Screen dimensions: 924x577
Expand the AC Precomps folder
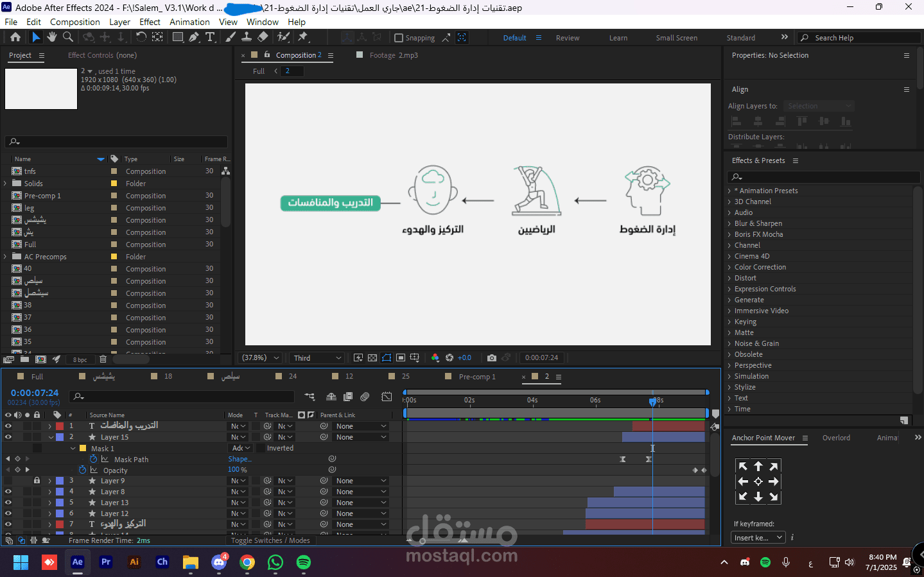coord(5,257)
